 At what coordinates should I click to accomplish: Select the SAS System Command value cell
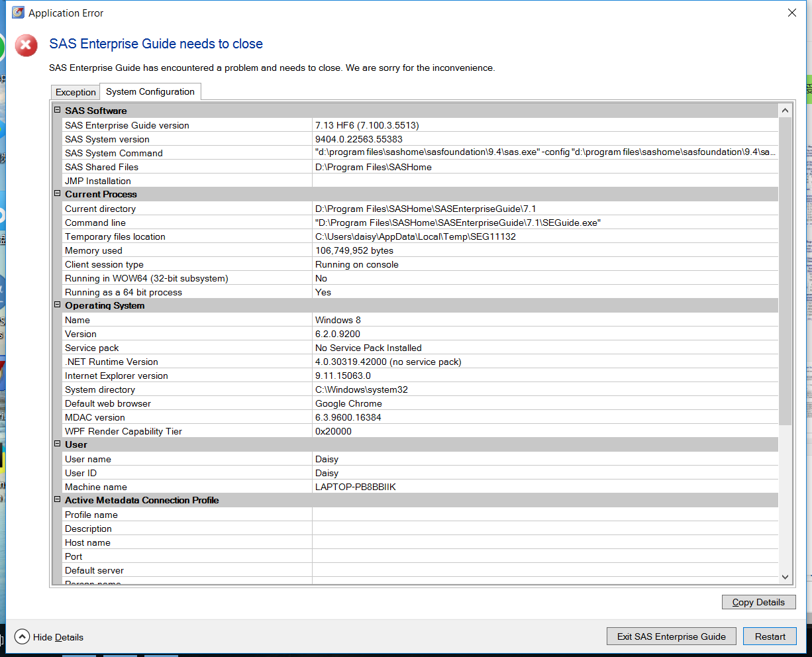coord(544,152)
